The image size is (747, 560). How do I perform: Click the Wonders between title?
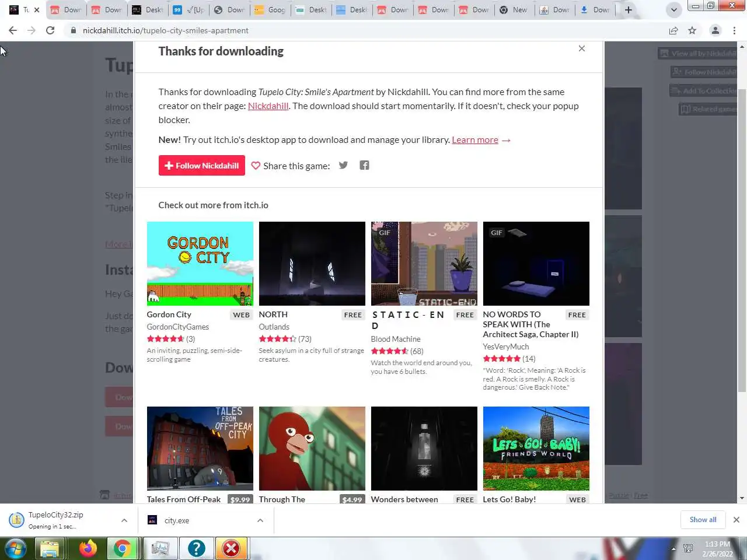coord(404,499)
